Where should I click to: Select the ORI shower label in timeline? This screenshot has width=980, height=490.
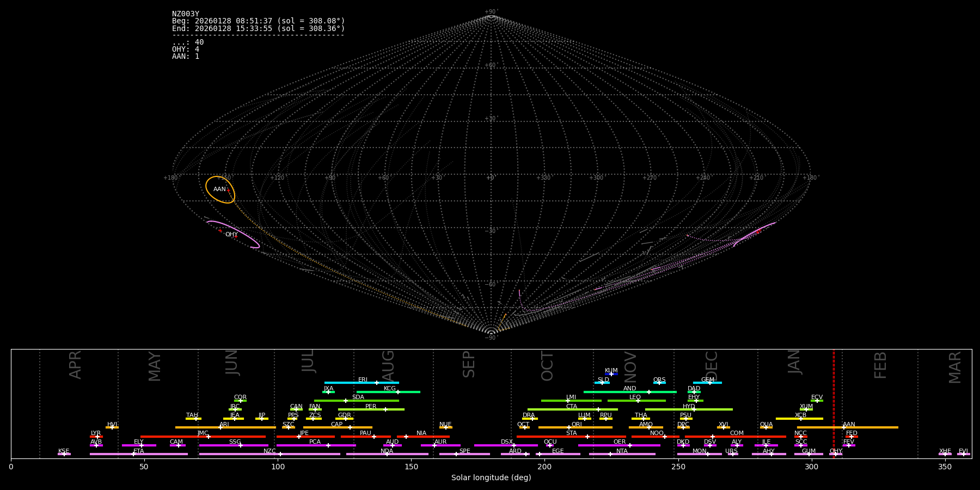click(x=577, y=425)
